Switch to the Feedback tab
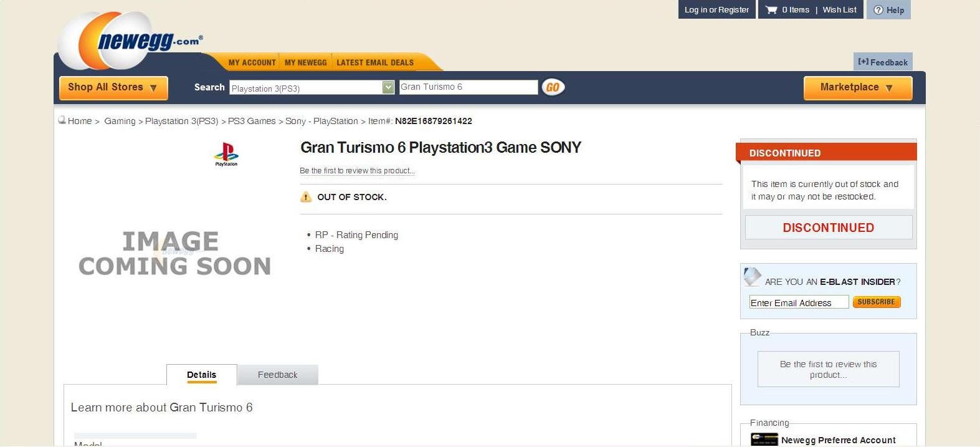 pyautogui.click(x=278, y=375)
